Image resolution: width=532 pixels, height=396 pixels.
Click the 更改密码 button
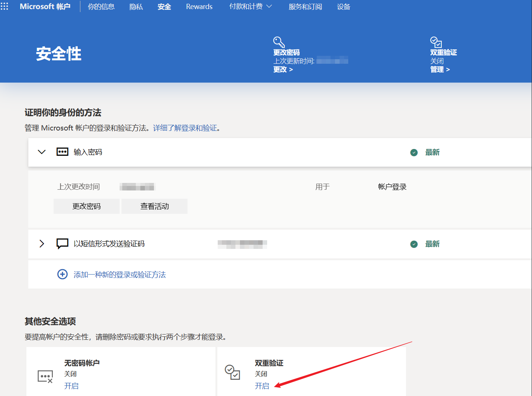86,206
